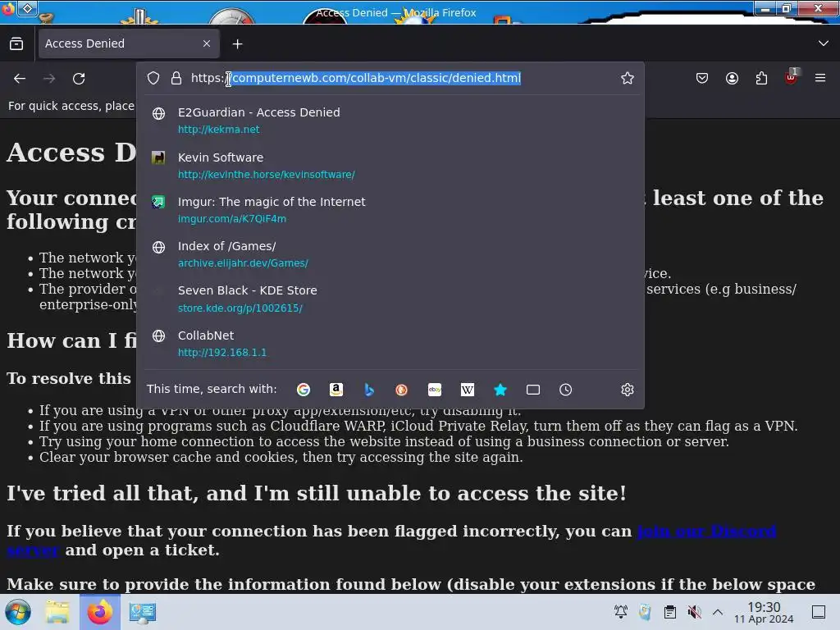Expand hidden system tray icons arrow

point(718,612)
